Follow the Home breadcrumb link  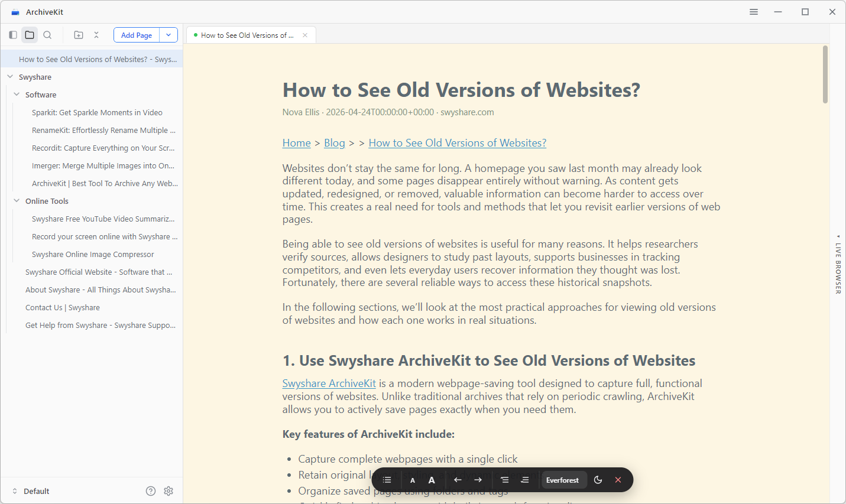tap(296, 143)
